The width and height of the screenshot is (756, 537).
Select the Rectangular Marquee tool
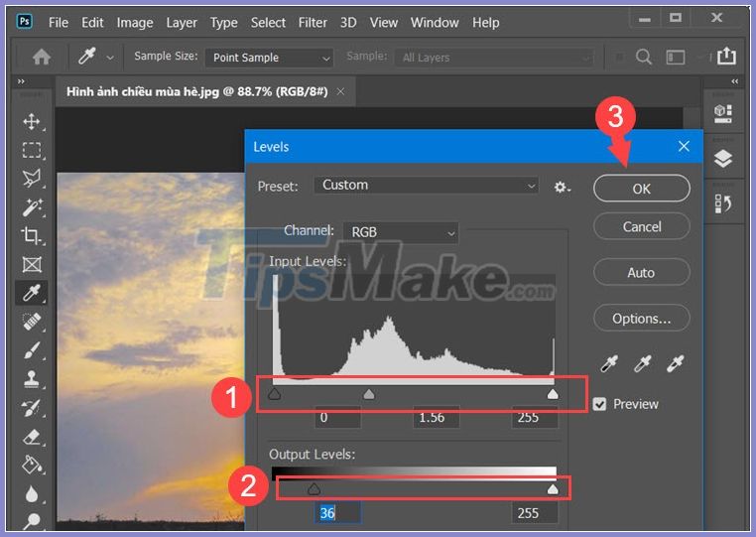(x=32, y=150)
